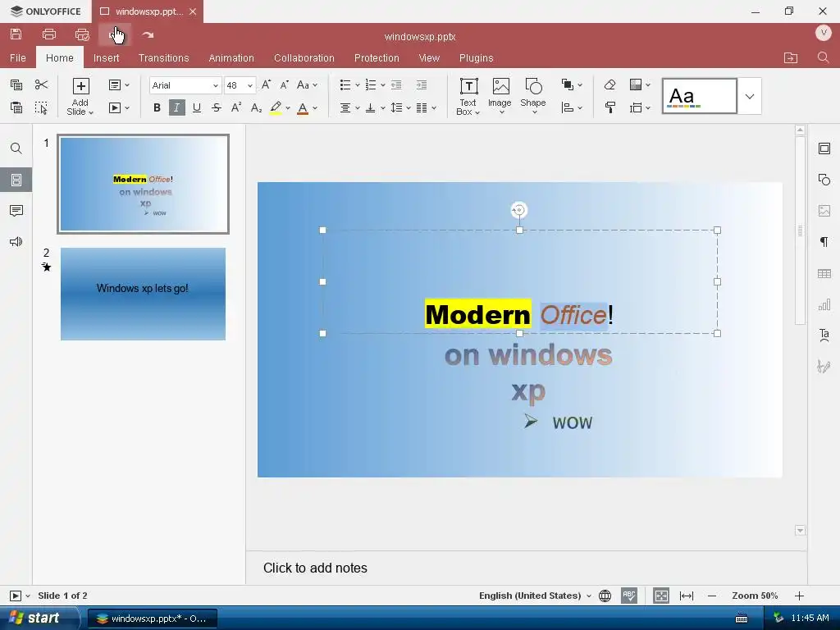Cut the selection with the scissors icon

(x=41, y=84)
